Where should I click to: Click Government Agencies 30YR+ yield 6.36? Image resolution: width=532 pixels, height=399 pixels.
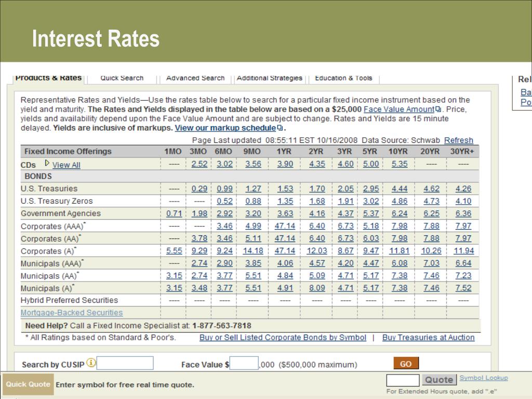pos(463,214)
